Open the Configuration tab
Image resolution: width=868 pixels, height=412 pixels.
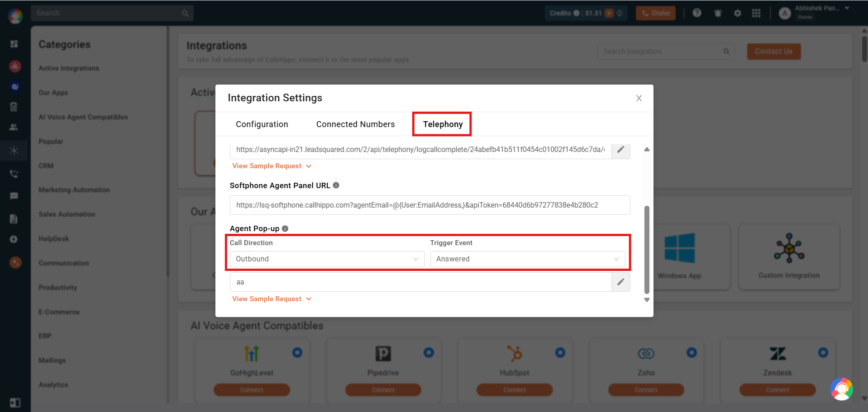click(262, 124)
